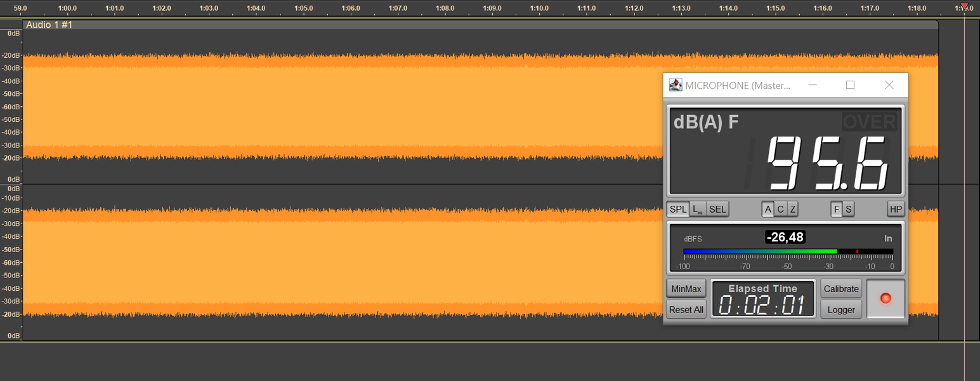980x381 pixels.
Task: Select Z frequency weighting
Action: pos(792,209)
